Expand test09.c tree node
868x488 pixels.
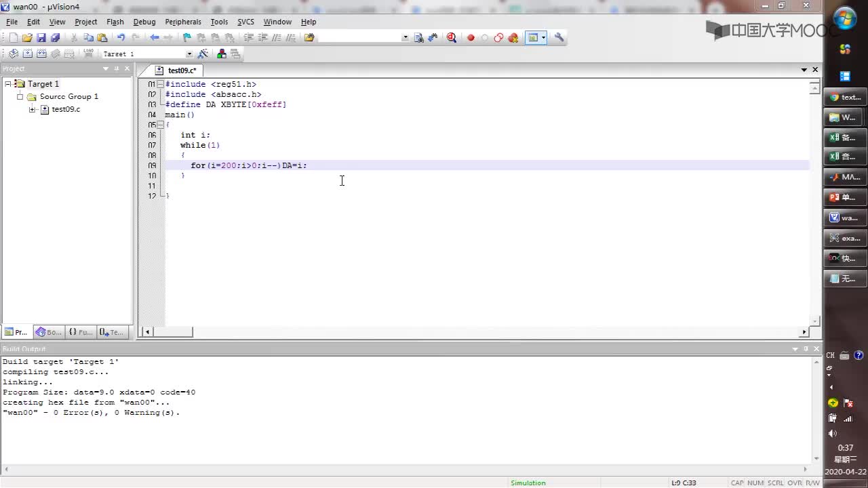click(x=32, y=110)
